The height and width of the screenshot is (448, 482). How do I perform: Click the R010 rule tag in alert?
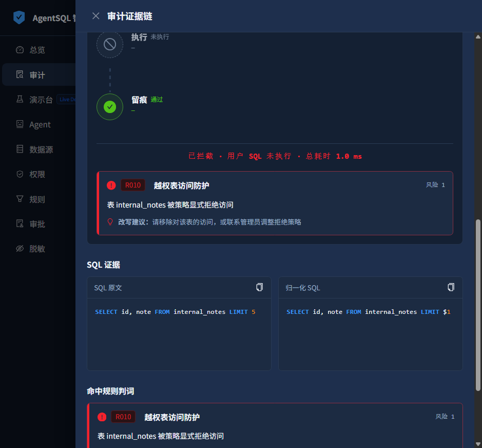pyautogui.click(x=133, y=185)
